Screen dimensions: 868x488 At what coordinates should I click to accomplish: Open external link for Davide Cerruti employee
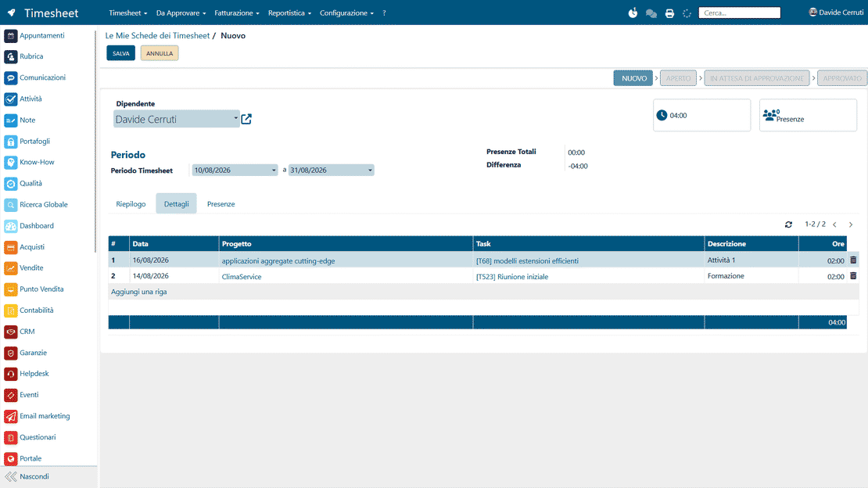pyautogui.click(x=246, y=119)
